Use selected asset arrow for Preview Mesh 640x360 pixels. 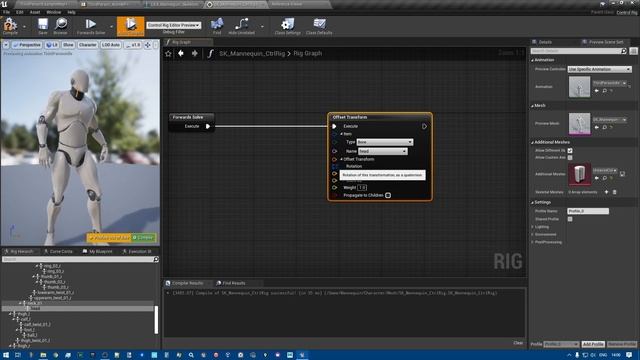tap(597, 127)
